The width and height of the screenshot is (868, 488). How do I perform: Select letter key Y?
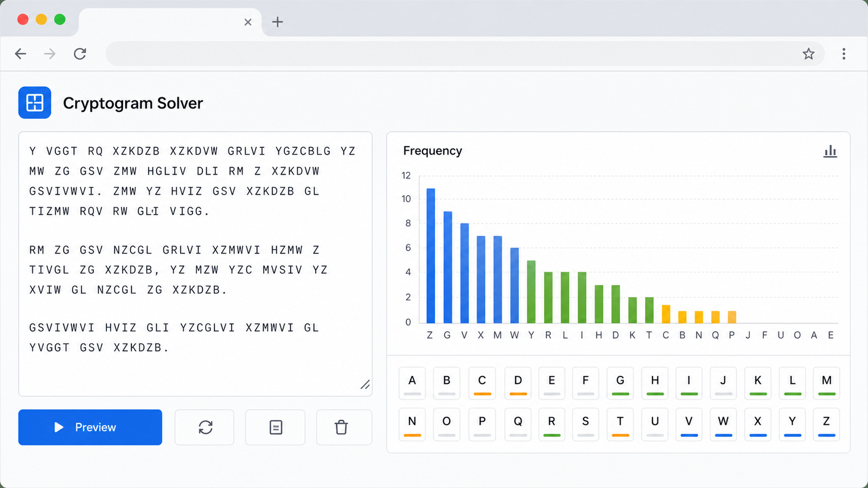[x=793, y=424]
